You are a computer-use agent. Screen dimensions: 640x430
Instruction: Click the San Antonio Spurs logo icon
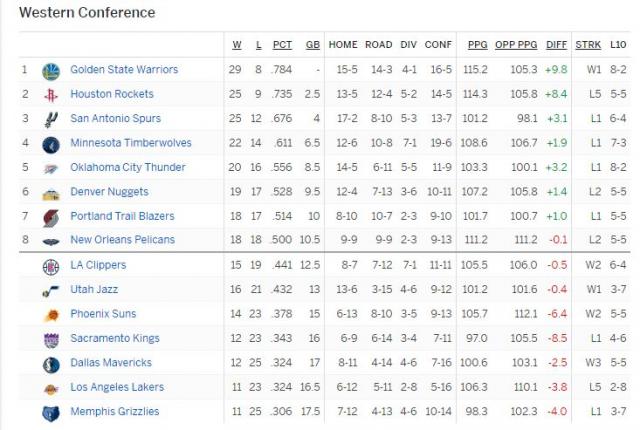tap(51, 119)
